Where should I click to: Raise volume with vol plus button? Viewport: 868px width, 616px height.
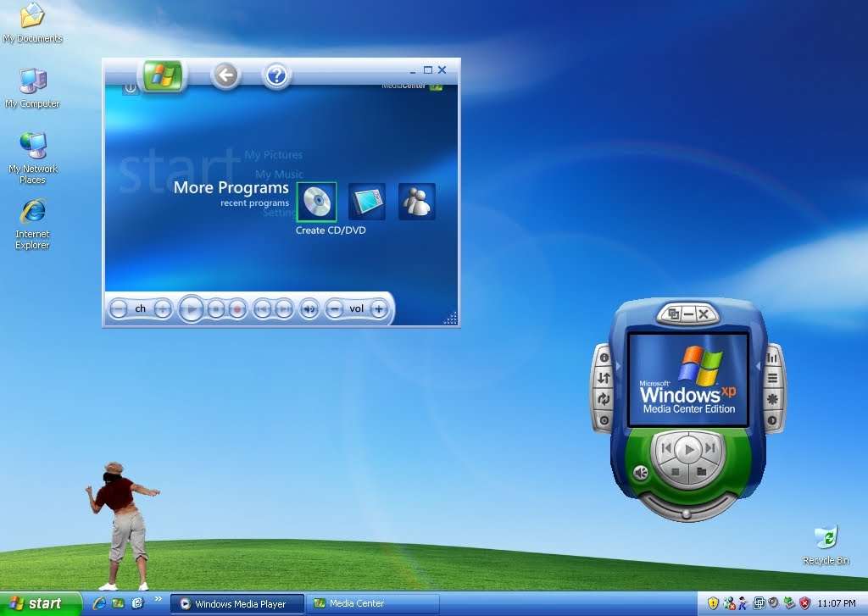pos(379,308)
